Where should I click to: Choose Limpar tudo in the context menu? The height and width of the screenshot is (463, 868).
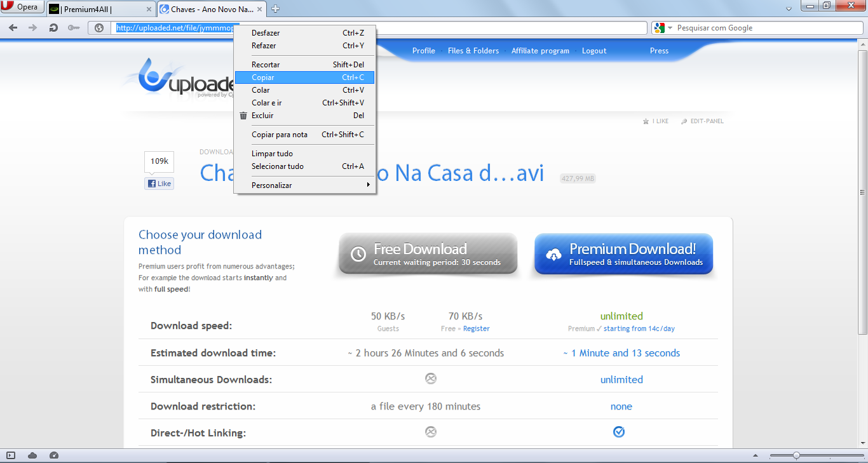305,154
